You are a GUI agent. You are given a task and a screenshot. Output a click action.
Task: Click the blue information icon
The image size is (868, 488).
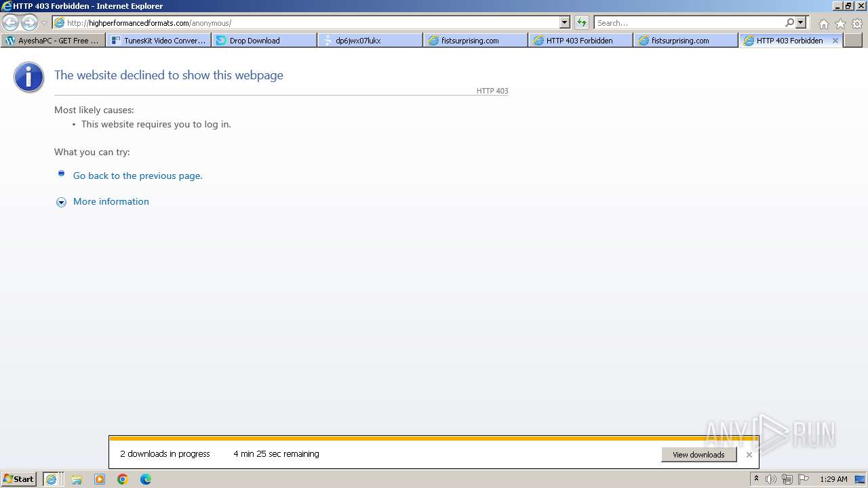28,77
